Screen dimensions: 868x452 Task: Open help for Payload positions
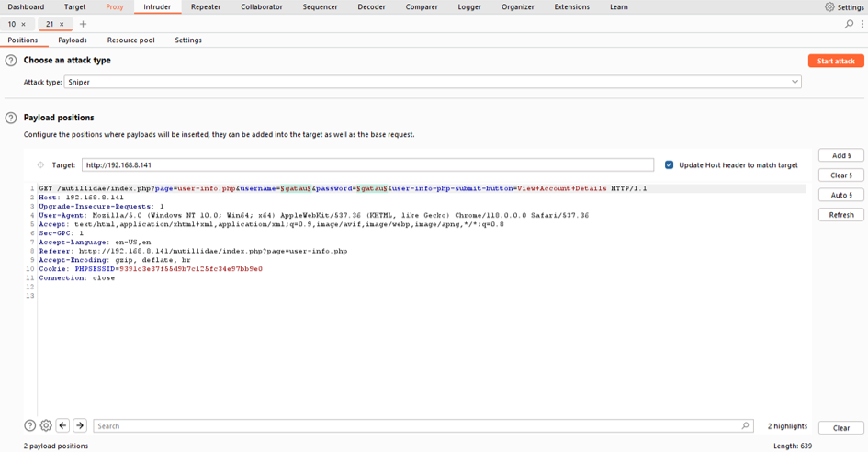coord(11,118)
